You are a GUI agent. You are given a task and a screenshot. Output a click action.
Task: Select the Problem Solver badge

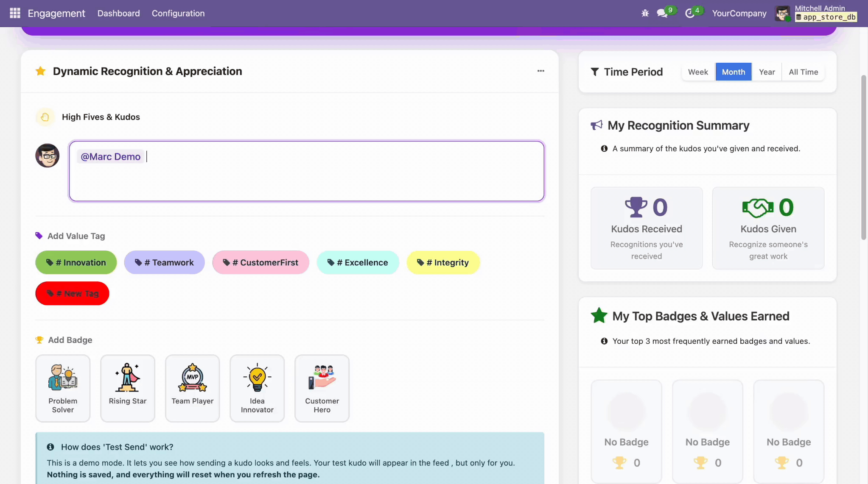coord(63,388)
